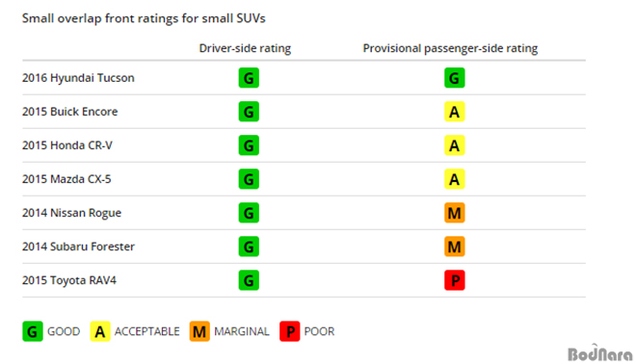Click the green Good legend swatch
The image size is (636, 364).
[33, 331]
